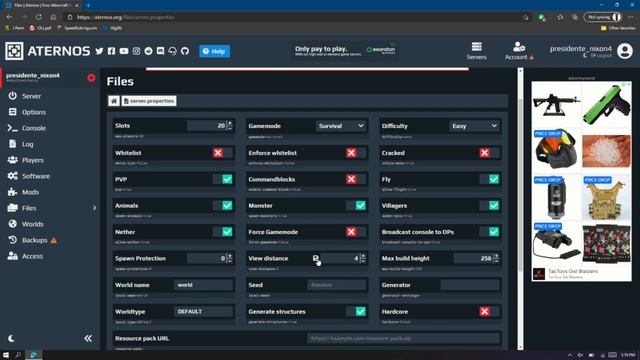Open the Difficulty dropdown
Image resolution: width=640 pixels, height=360 pixels.
pyautogui.click(x=475, y=126)
